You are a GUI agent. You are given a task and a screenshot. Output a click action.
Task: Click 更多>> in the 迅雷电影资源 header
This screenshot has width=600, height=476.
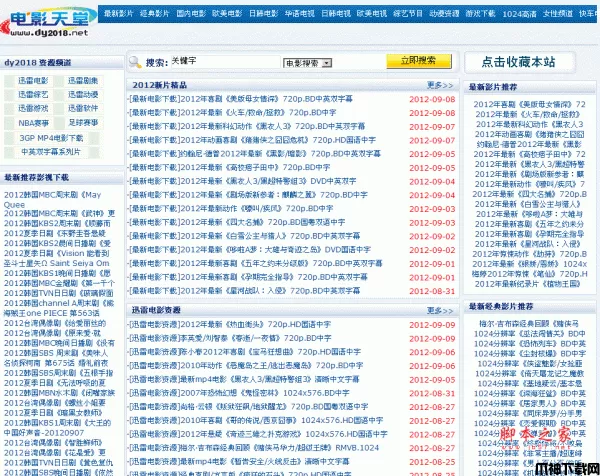(x=440, y=310)
